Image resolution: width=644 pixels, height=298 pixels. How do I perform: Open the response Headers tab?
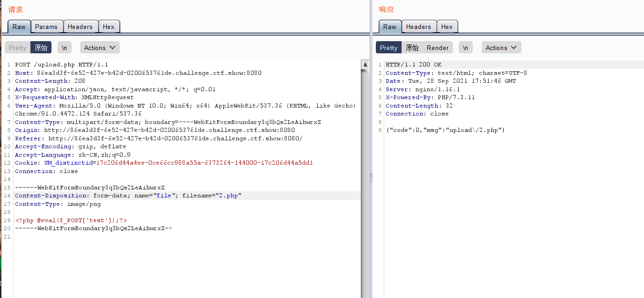point(418,27)
